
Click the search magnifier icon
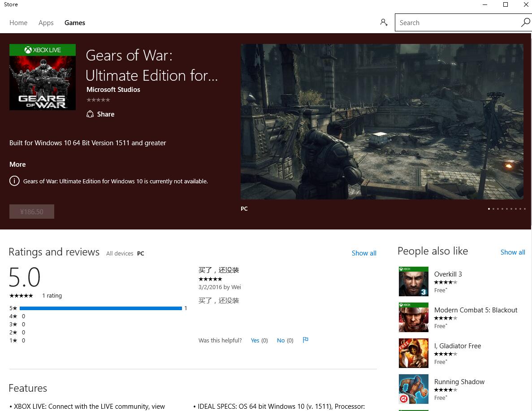click(525, 22)
